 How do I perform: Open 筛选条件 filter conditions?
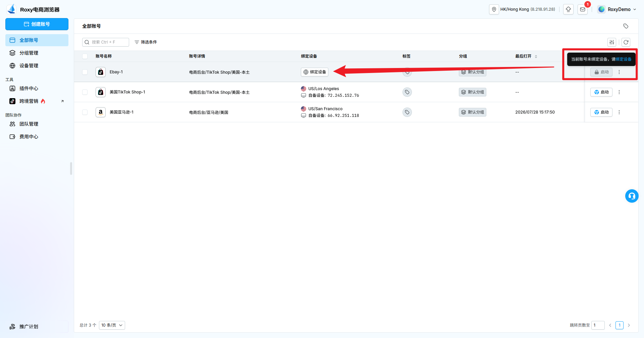(146, 42)
